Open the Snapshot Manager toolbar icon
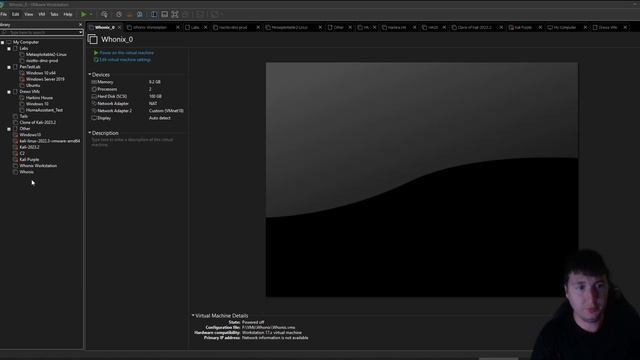 [140, 14]
